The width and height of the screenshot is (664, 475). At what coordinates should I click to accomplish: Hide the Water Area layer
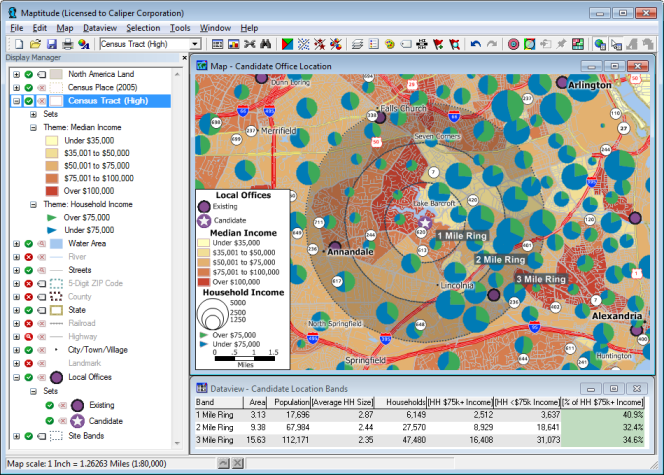pyautogui.click(x=30, y=243)
